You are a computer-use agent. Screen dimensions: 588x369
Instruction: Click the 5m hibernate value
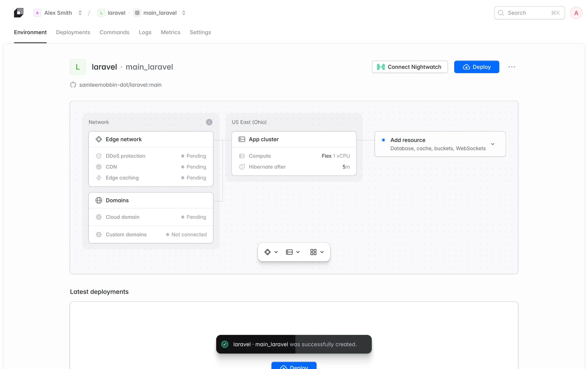pyautogui.click(x=346, y=167)
